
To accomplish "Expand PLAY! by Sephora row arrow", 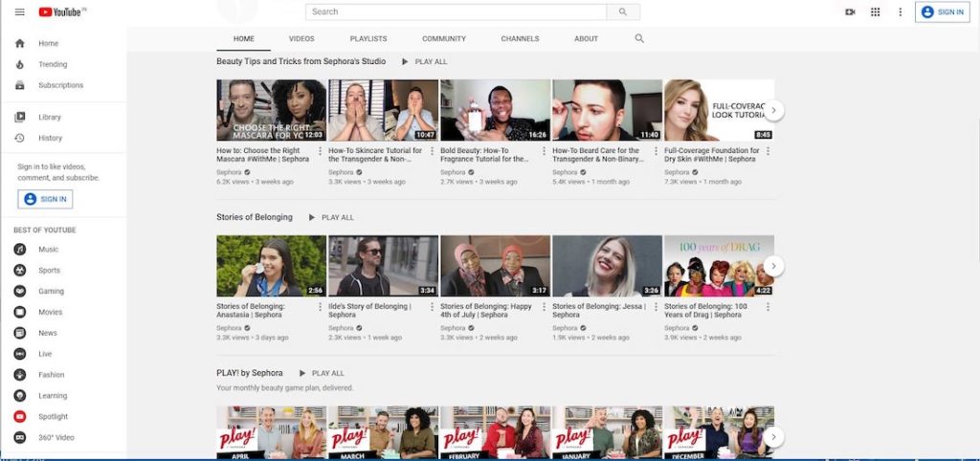I will pos(774,437).
